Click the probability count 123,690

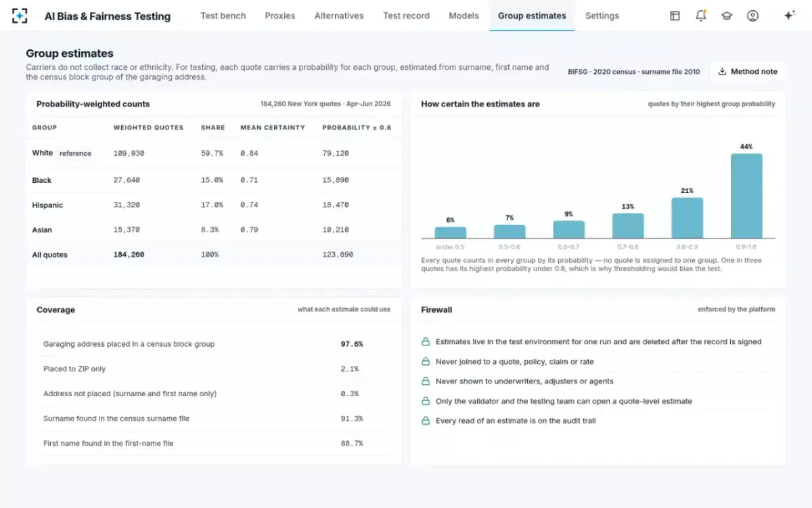(338, 255)
